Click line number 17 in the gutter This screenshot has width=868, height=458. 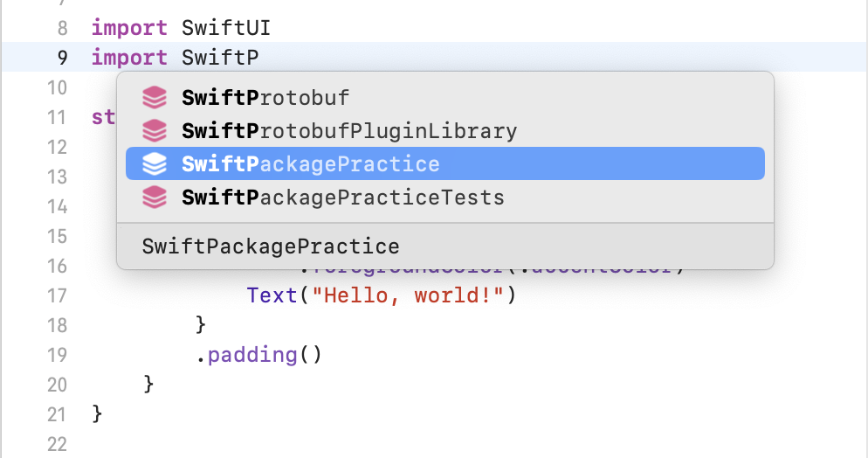click(57, 295)
